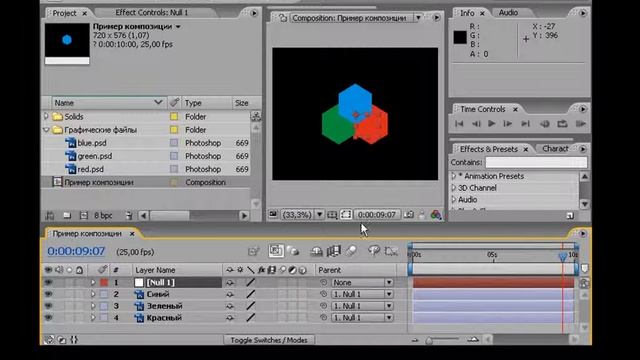Create a new composition from Project footer

pos(84,215)
